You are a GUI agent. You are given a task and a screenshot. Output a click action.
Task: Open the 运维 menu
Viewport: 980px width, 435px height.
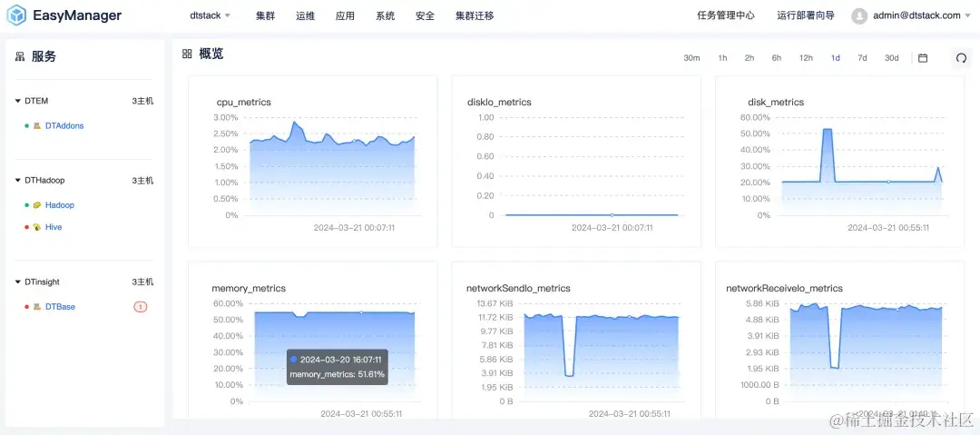[305, 15]
